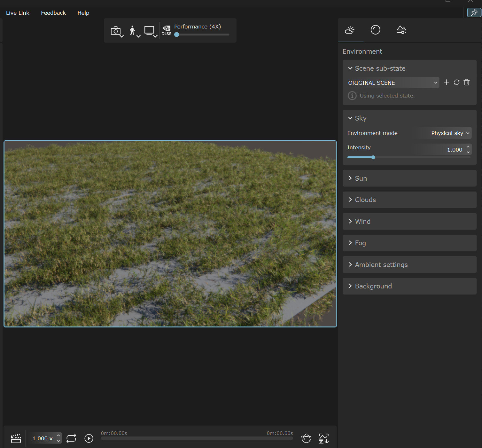Click the animation timeline bar

197,439
